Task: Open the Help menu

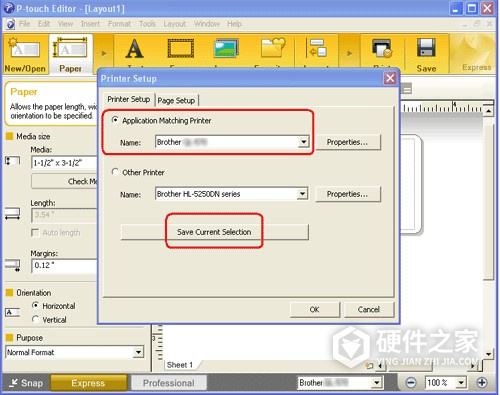Action: [234, 24]
